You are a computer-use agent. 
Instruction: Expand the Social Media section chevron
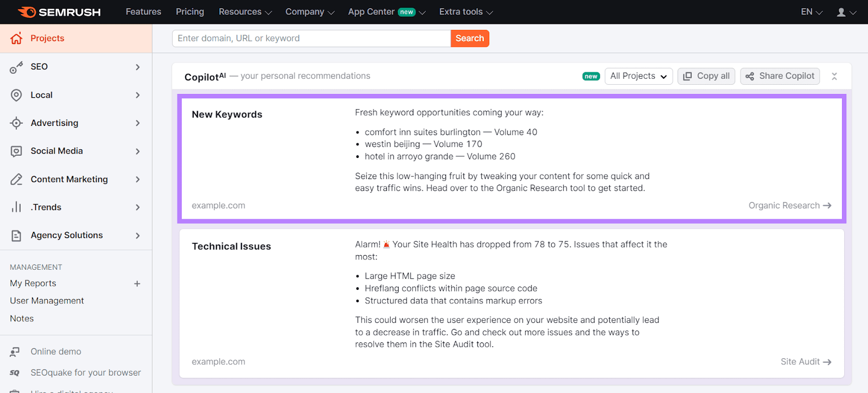(x=138, y=151)
